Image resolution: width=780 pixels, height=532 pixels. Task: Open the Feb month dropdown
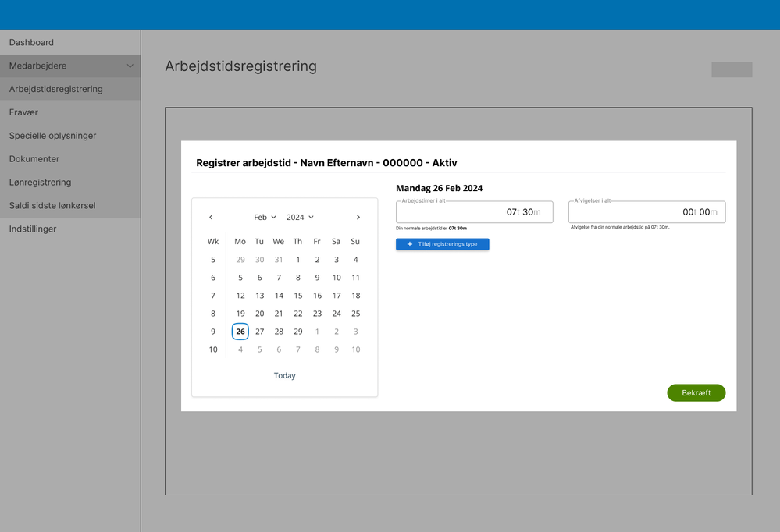(265, 218)
